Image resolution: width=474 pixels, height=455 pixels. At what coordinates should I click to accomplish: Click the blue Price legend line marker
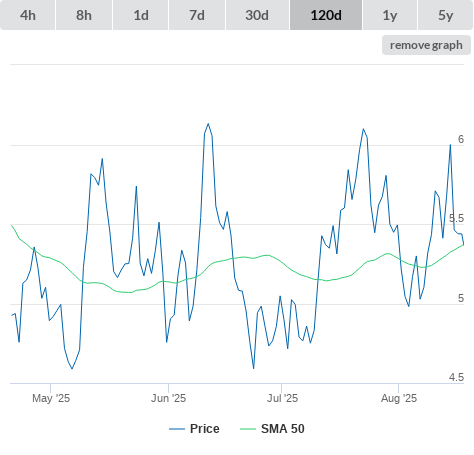(177, 429)
